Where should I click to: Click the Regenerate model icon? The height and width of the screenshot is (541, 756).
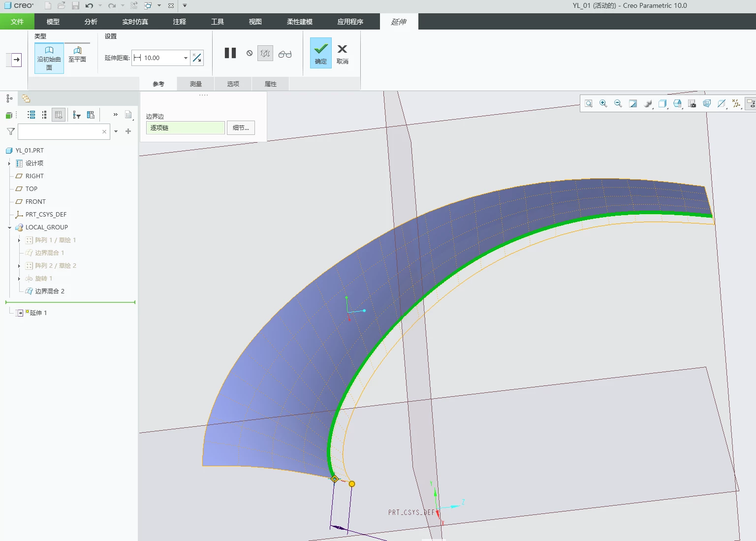[134, 5]
